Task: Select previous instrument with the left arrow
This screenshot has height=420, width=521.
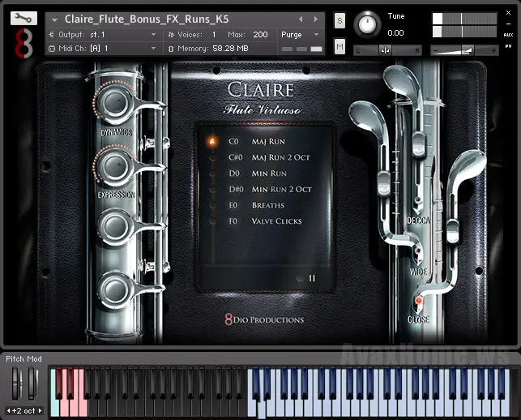Action: click(x=301, y=19)
